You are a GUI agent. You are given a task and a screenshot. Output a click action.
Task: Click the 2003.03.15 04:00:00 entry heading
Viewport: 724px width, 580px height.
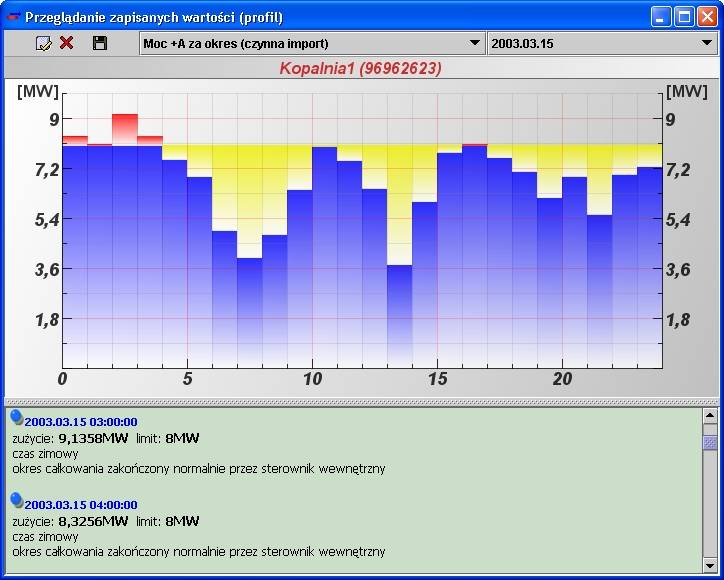coord(81,505)
